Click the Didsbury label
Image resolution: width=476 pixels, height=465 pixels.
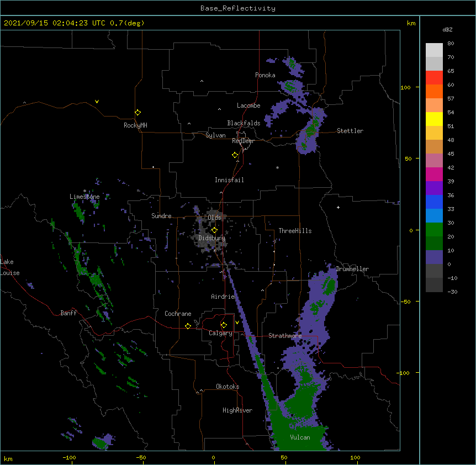point(211,238)
